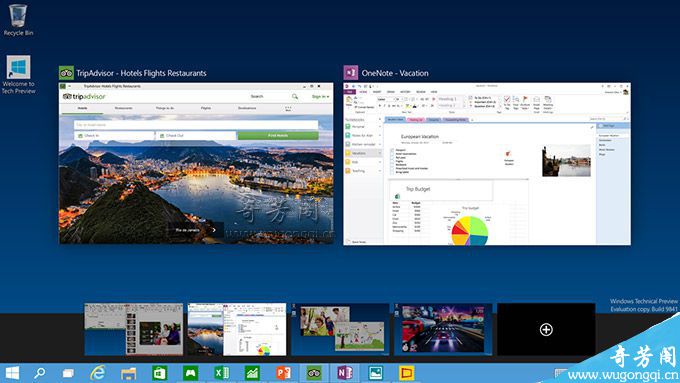
Task: Click the To Do Tag checkmark icon
Action: (x=507, y=102)
